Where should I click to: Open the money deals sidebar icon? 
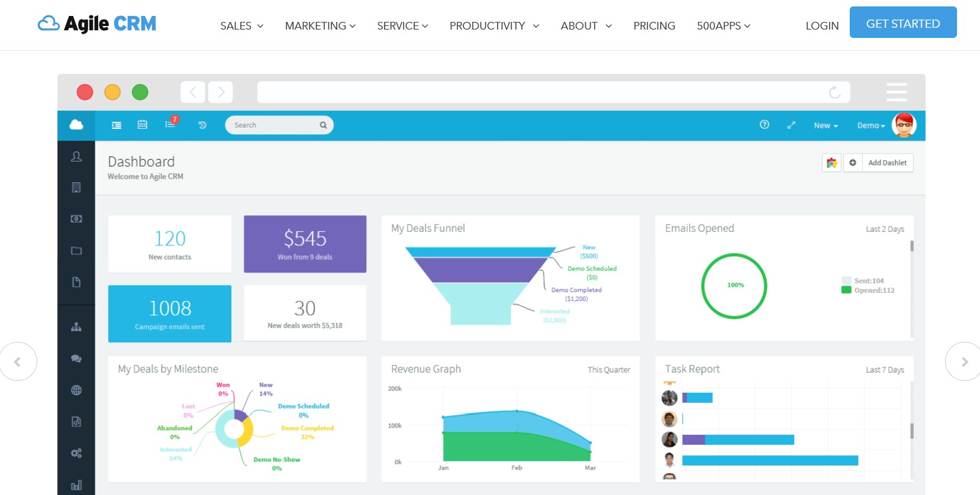click(76, 219)
